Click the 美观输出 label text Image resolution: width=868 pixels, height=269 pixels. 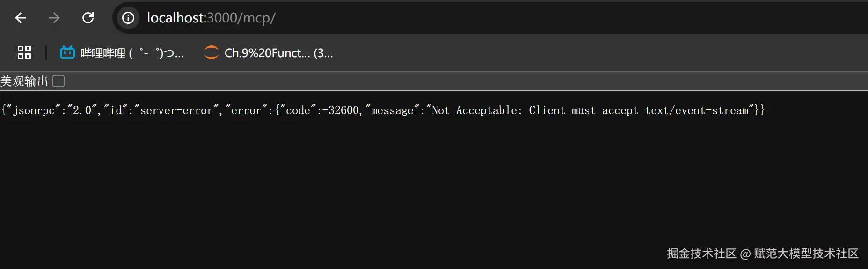click(x=24, y=81)
